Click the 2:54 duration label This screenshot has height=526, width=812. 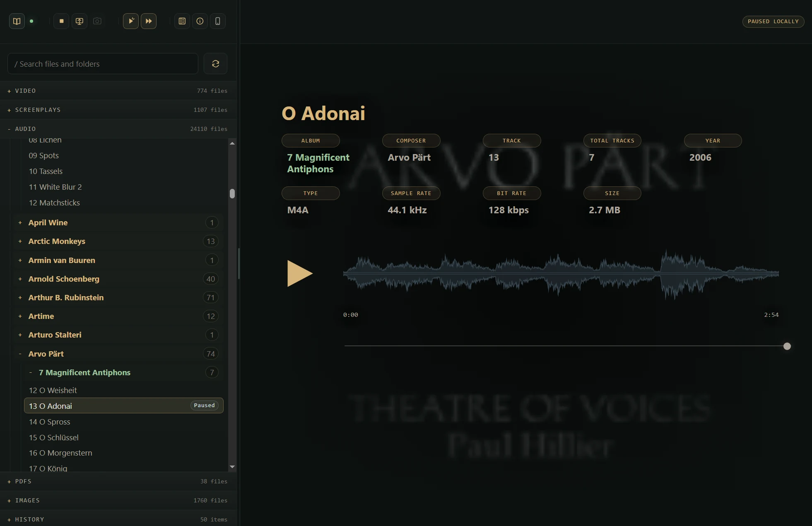click(771, 315)
